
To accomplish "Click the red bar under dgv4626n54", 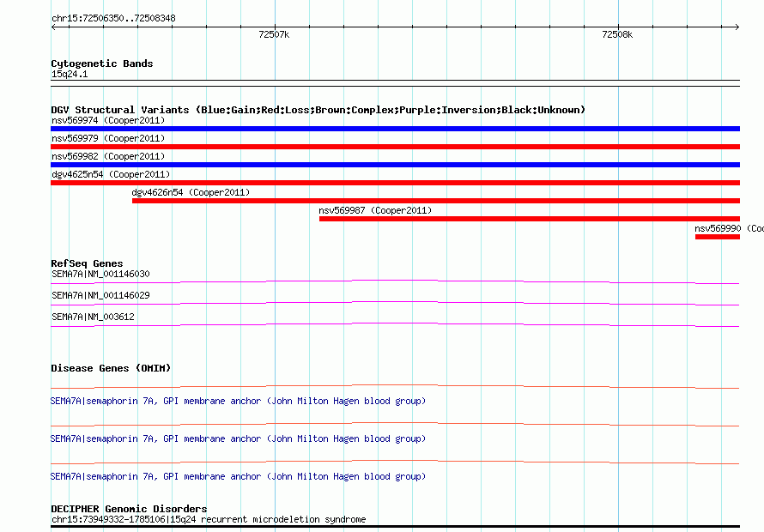I will pyautogui.click(x=435, y=201).
